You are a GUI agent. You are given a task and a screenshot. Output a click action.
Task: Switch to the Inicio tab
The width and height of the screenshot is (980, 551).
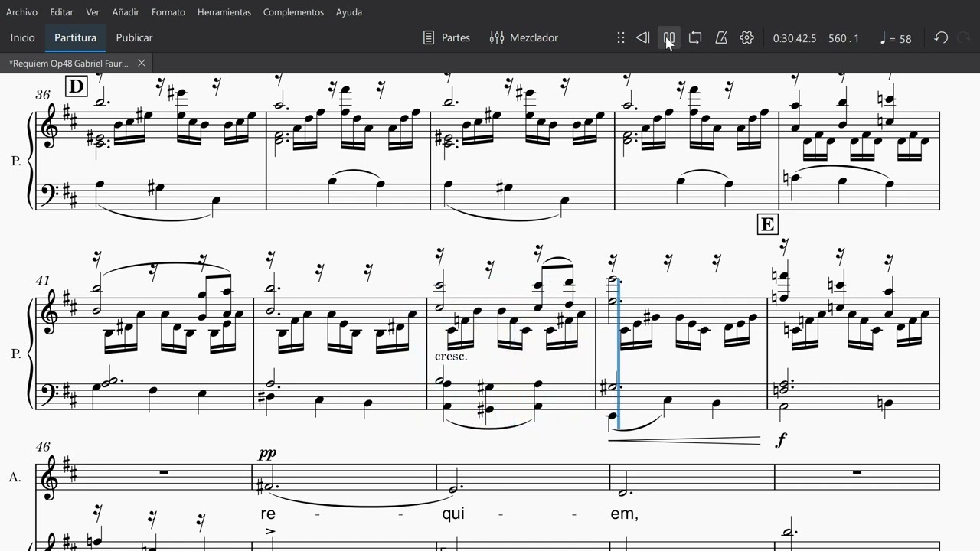tap(22, 37)
